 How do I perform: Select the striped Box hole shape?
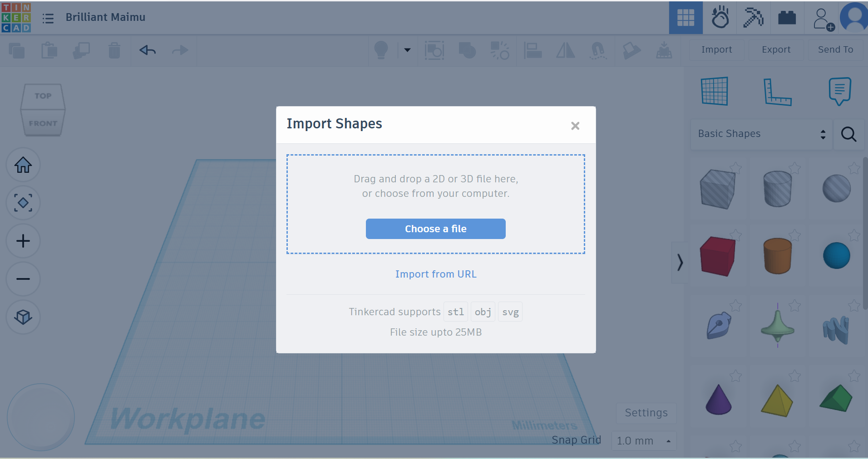717,189
